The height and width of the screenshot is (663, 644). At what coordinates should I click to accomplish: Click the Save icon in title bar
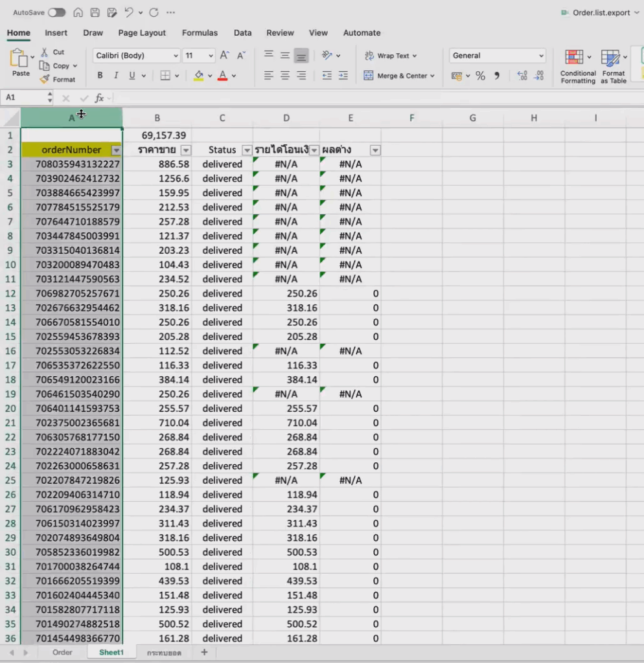[x=95, y=12]
